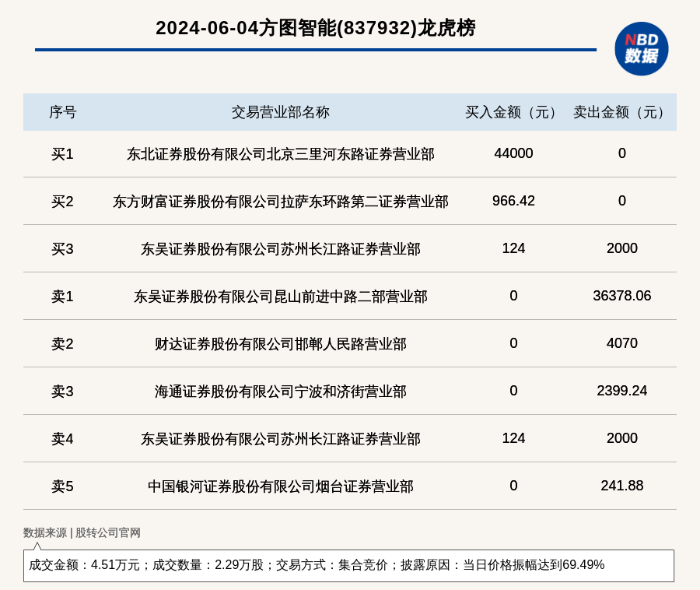Click the buy amount 0 in 卖2 row
Viewport: 700px width, 590px height.
pos(513,343)
